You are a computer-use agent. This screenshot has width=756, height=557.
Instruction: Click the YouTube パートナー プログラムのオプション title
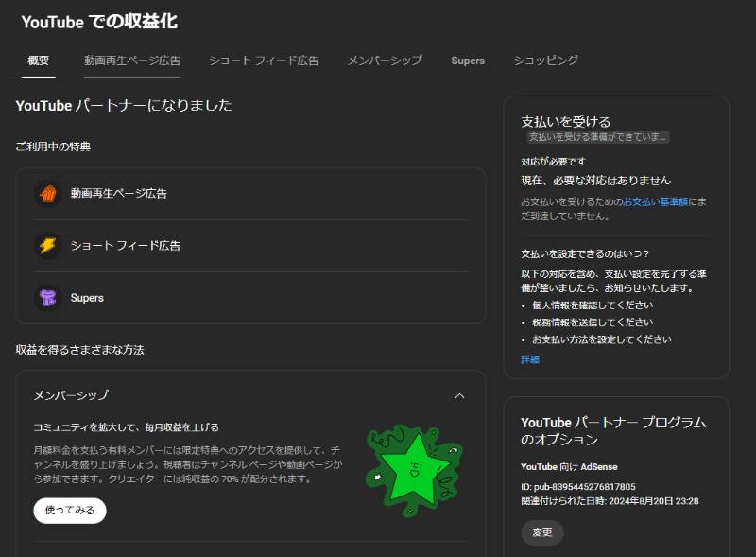[613, 430]
